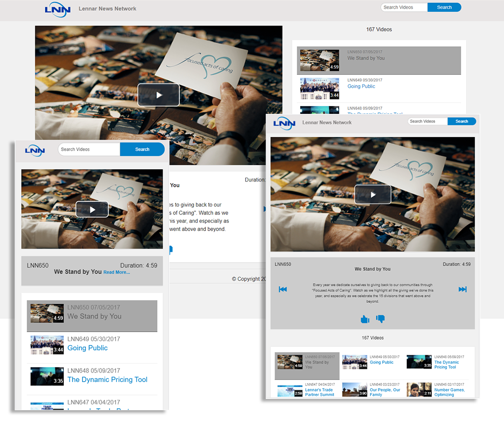Image resolution: width=504 pixels, height=424 pixels.
Task: Click "LNN648 05/09/2017" text in mobile playlist
Action: 94,371
